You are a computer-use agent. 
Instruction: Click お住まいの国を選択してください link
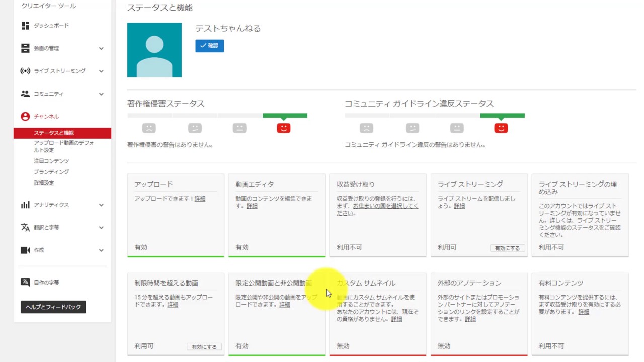[377, 210]
